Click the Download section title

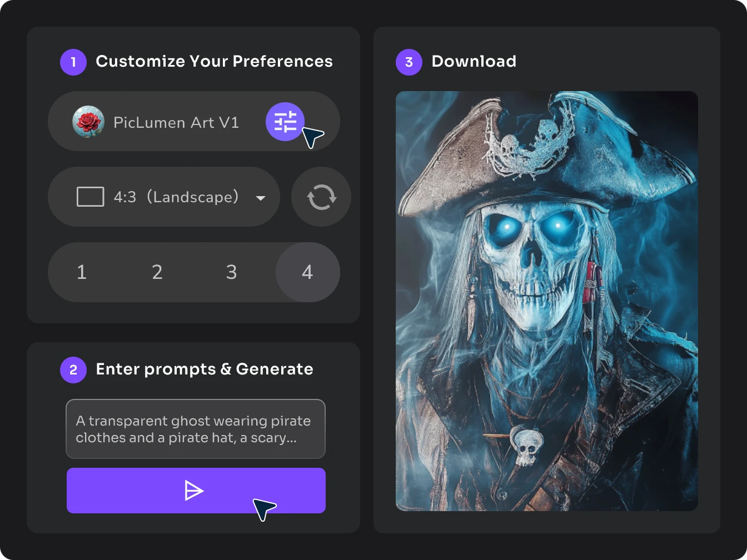click(474, 62)
